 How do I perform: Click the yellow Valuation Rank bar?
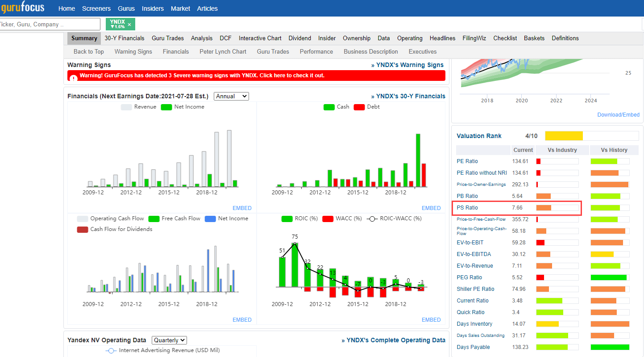coord(564,136)
